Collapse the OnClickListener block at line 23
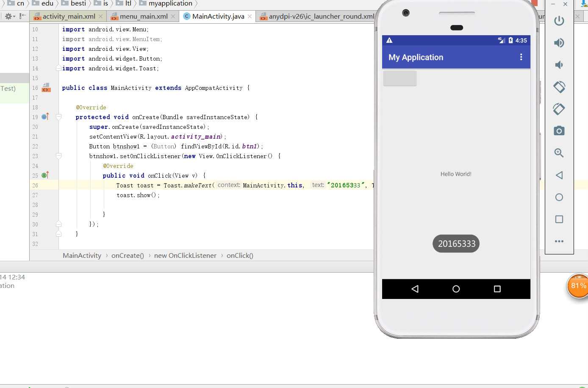 [58, 156]
